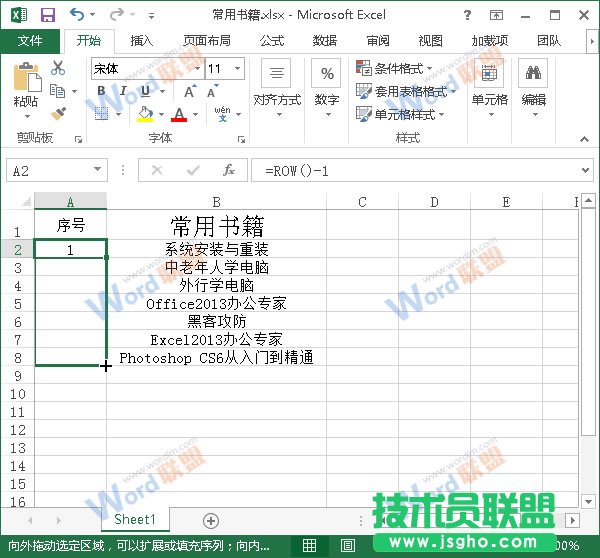Click the 文件 File button
Image resolution: width=600 pixels, height=558 pixels.
tap(30, 41)
